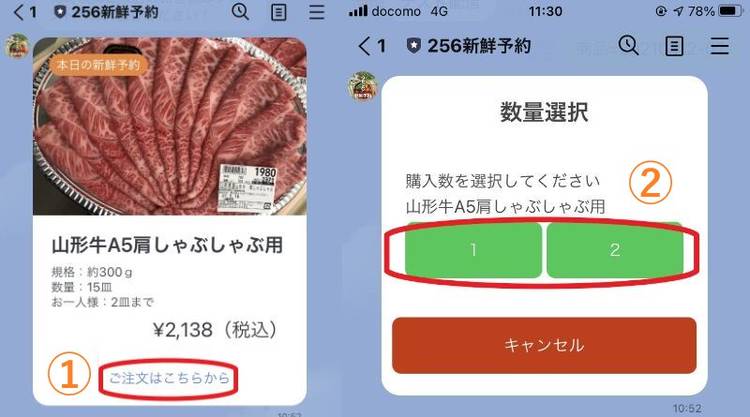This screenshot has width=750, height=417.
Task: Tap the shield badge beside left 256新鮮予約 title
Action: click(60, 12)
